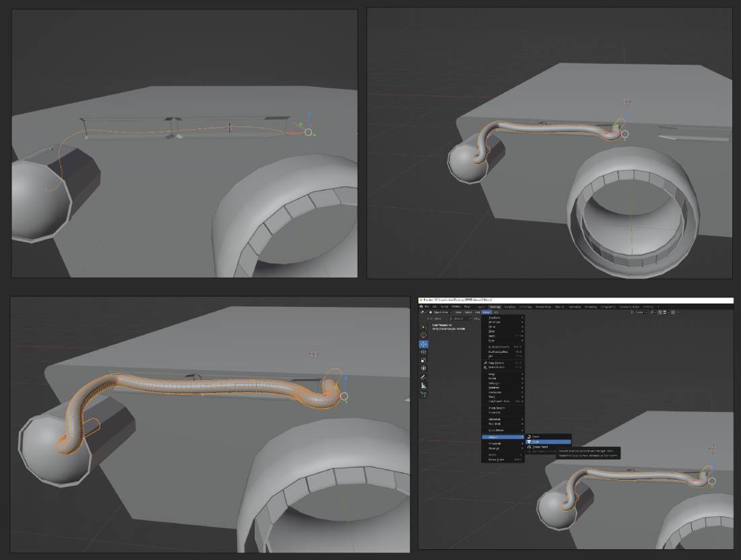
Task: Switch to the Animation workspace tab
Action: click(x=575, y=306)
